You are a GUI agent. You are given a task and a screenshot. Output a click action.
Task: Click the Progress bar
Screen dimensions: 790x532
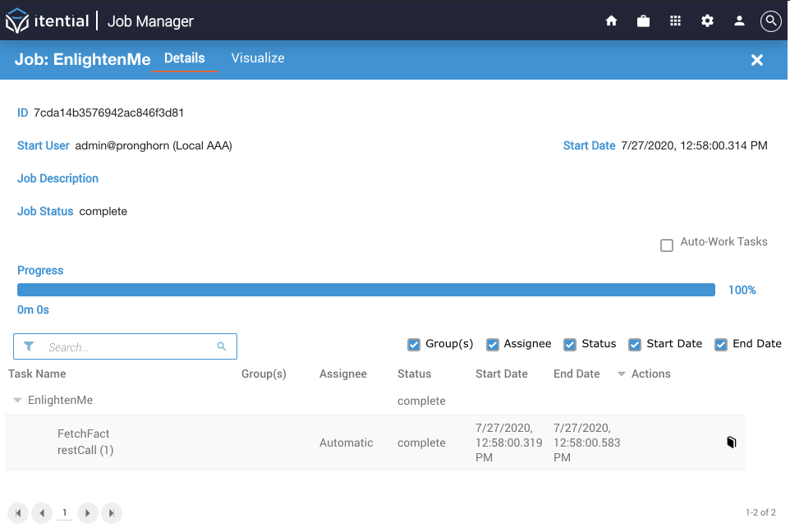(x=365, y=290)
